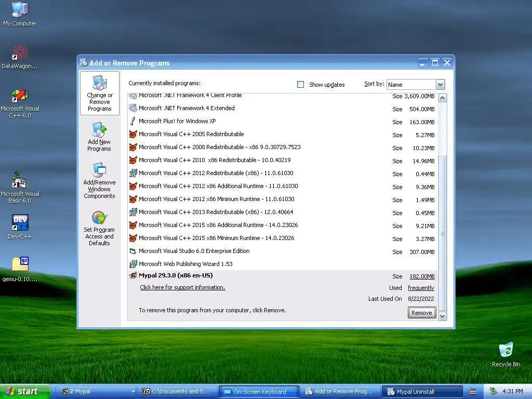The image size is (532, 399).
Task: Click the Visual C++ 2012 Redistributable (x86) icon
Action: (x=132, y=174)
